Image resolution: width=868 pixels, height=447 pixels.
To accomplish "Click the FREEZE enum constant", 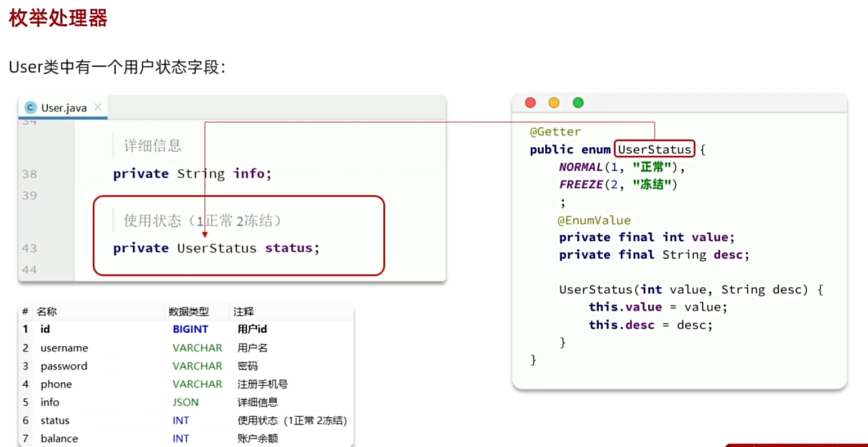I will click(x=581, y=184).
